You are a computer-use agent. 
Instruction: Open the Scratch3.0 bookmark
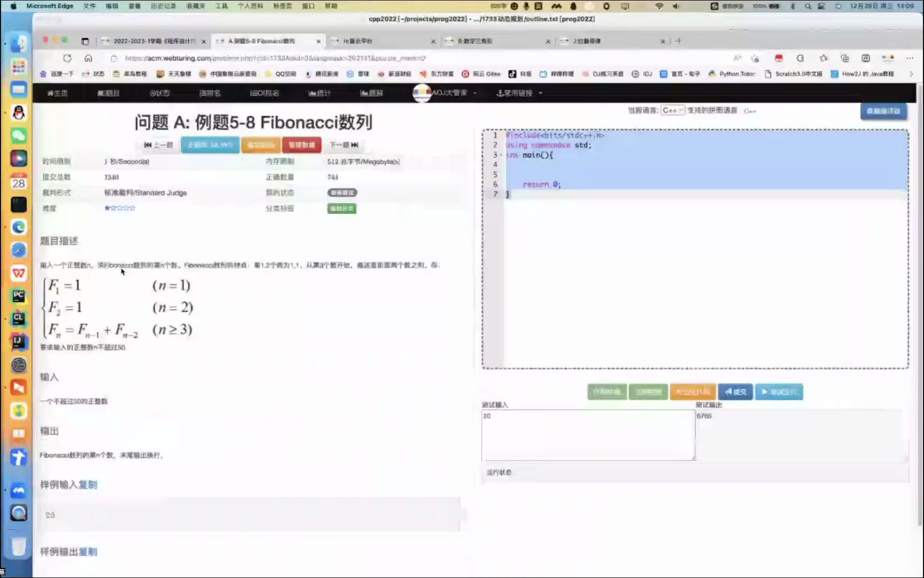pos(794,74)
